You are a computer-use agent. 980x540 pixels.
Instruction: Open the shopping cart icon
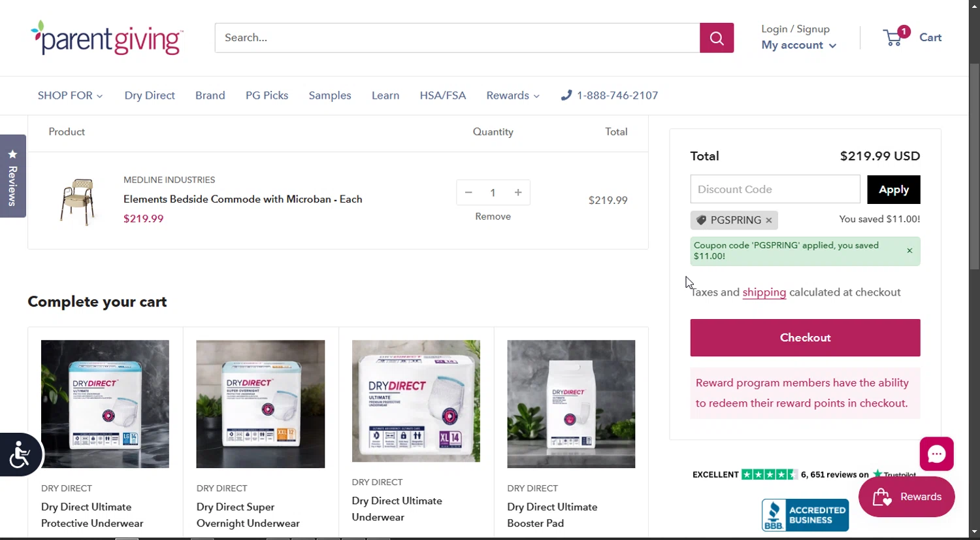tap(894, 37)
